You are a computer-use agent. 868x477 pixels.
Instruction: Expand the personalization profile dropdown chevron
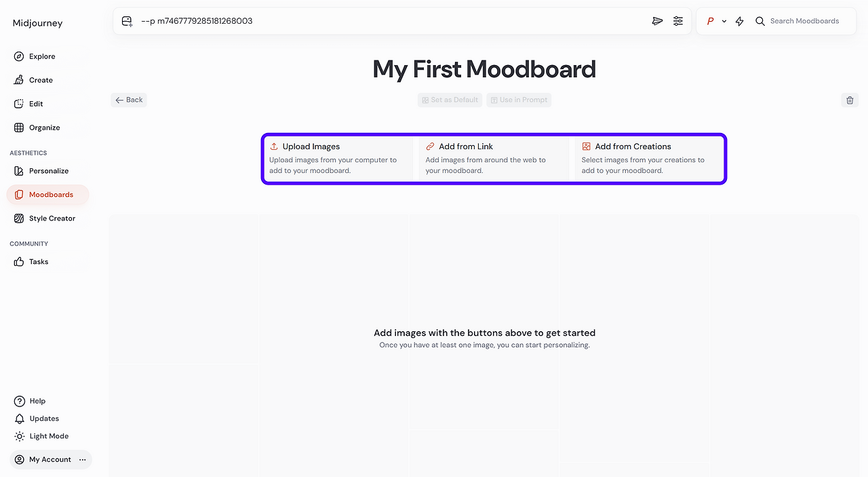tap(724, 21)
